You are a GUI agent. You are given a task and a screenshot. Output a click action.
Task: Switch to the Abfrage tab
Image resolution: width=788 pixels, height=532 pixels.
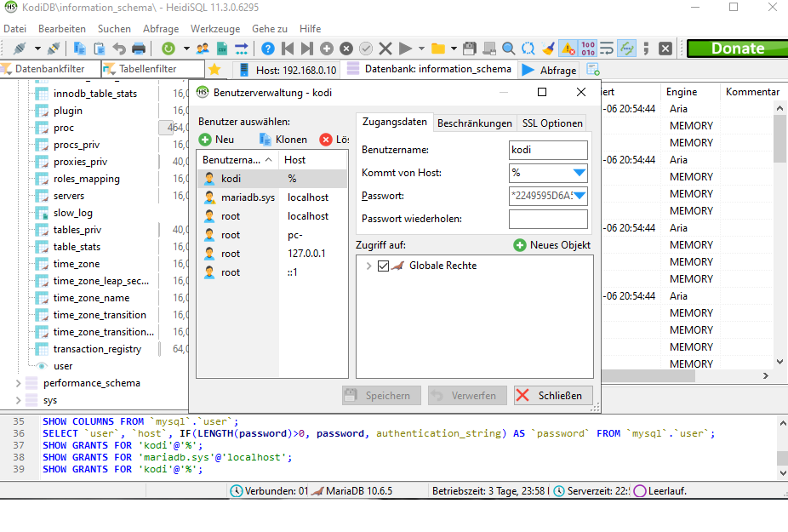tap(550, 70)
